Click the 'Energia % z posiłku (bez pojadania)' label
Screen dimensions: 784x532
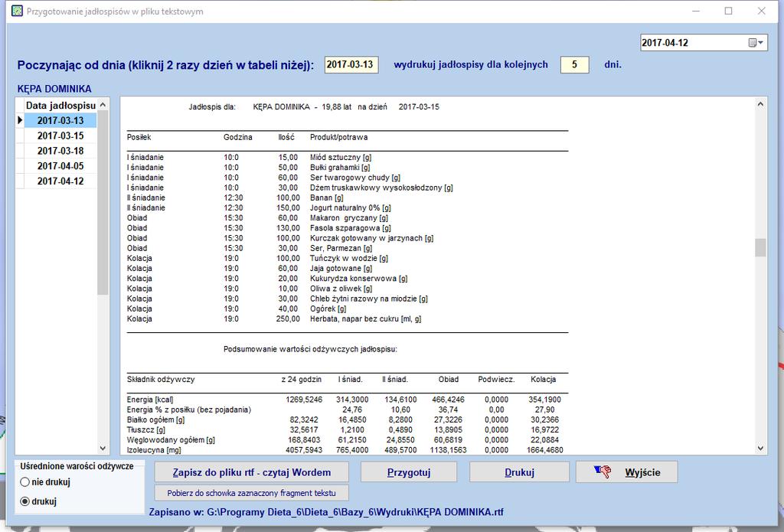point(189,410)
